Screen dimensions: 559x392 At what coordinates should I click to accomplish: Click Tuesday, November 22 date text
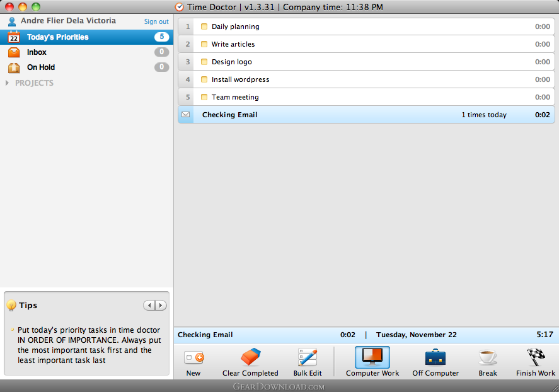(x=416, y=335)
